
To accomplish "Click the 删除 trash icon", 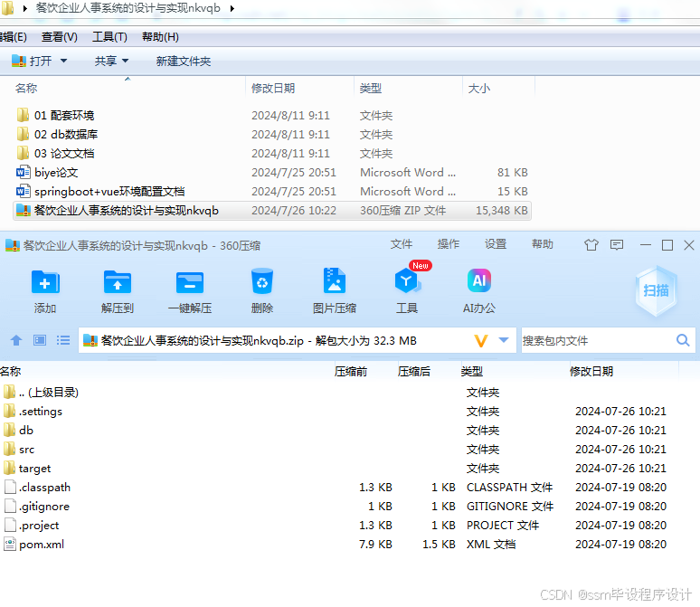I will pyautogui.click(x=262, y=281).
